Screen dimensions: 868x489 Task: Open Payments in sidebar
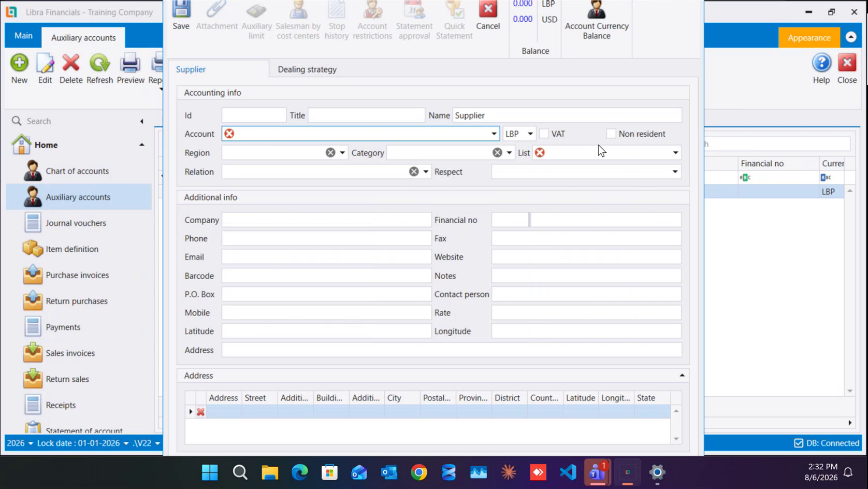(x=79, y=327)
